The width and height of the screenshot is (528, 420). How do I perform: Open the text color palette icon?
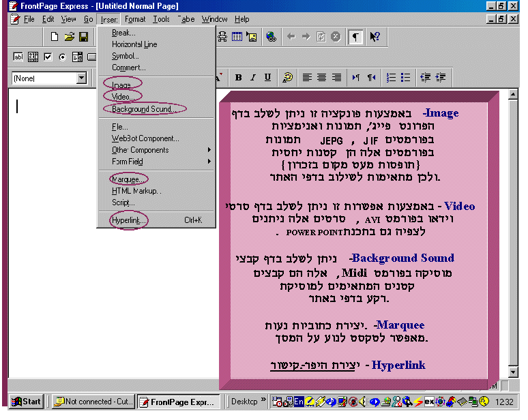coord(287,78)
